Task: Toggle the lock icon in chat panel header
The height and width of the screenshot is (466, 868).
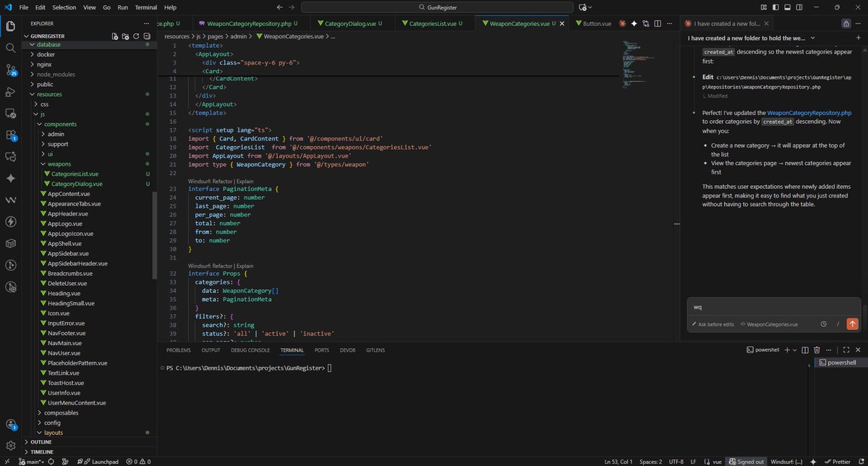Action: click(846, 23)
